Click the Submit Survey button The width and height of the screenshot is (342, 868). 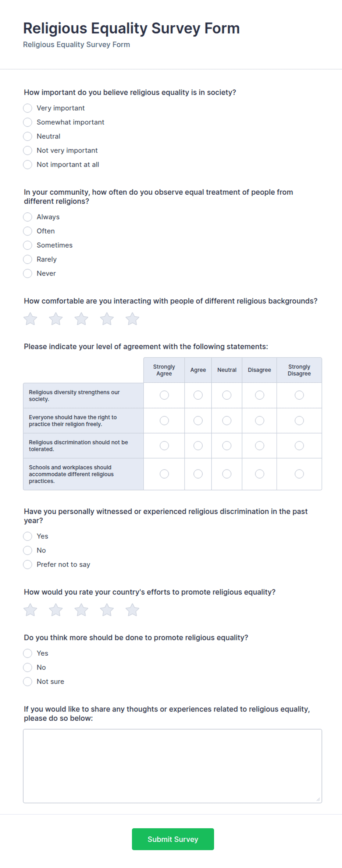tap(173, 839)
